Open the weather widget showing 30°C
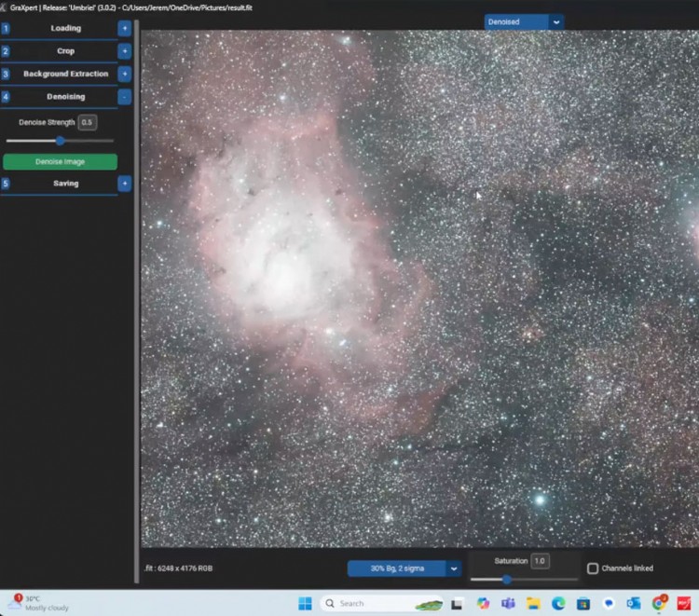This screenshot has width=699, height=616. [x=37, y=603]
